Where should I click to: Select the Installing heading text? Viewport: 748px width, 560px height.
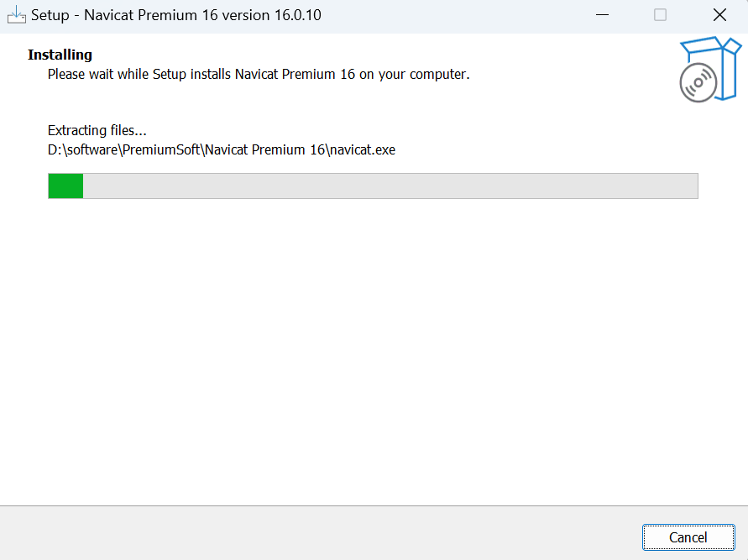point(60,55)
